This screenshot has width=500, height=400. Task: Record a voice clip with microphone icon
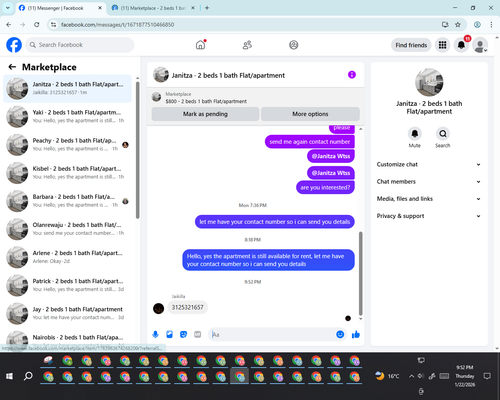pyautogui.click(x=155, y=334)
